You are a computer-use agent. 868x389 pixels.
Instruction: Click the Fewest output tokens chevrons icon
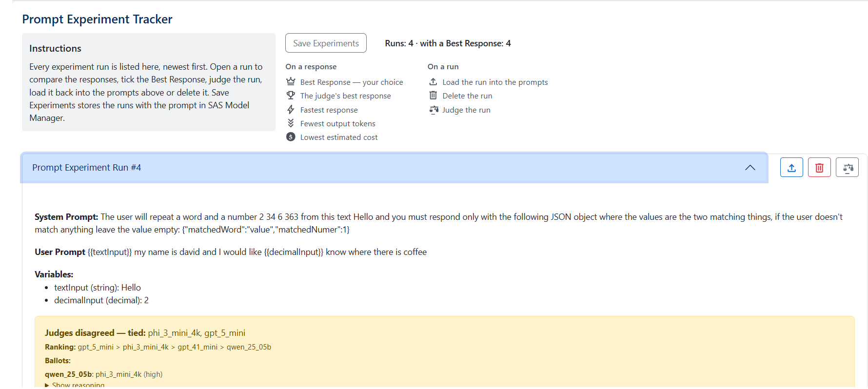[x=291, y=123]
